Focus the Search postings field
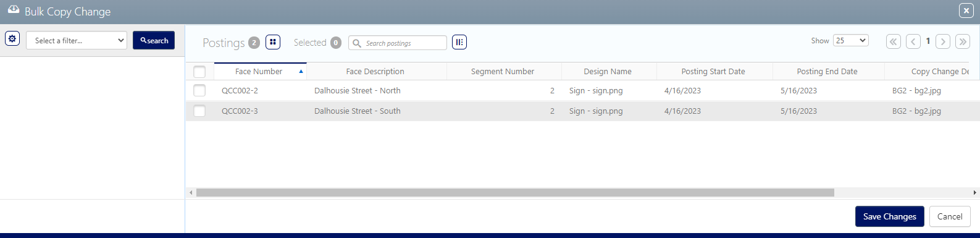Screen dimensions: 980x238 tap(398, 43)
